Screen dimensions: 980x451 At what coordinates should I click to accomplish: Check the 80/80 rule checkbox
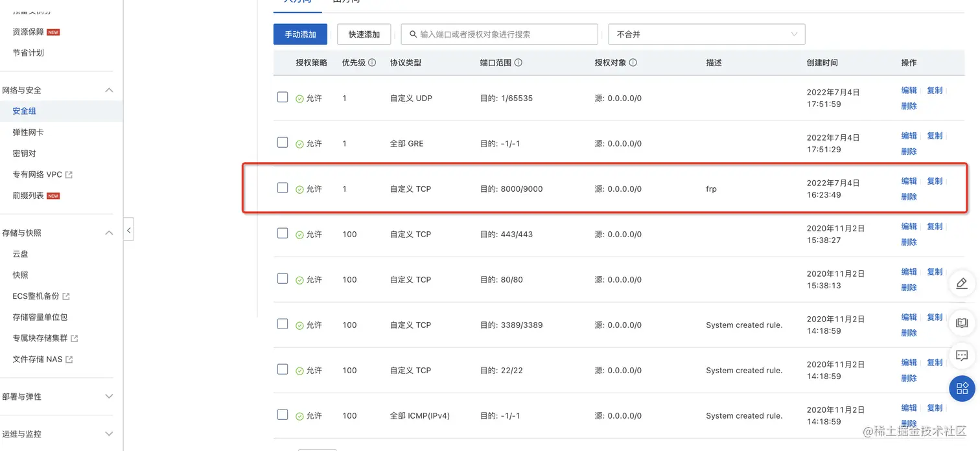coord(283,279)
